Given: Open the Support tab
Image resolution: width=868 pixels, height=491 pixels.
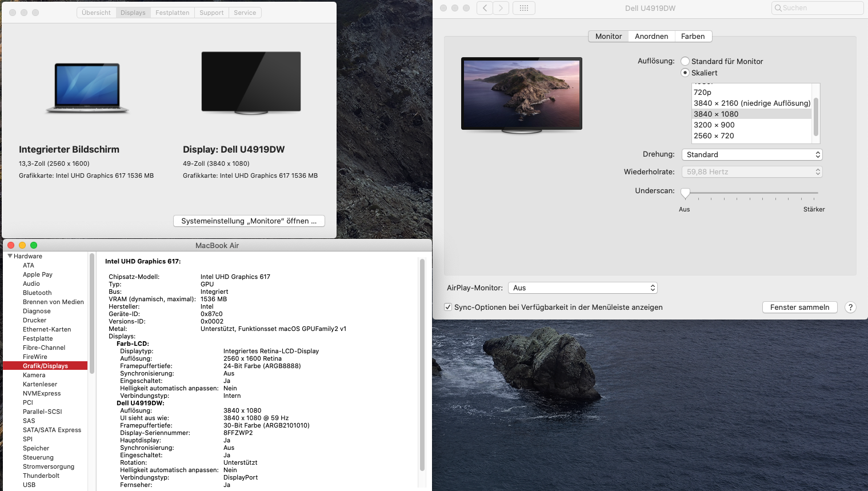Looking at the screenshot, I should click(211, 13).
